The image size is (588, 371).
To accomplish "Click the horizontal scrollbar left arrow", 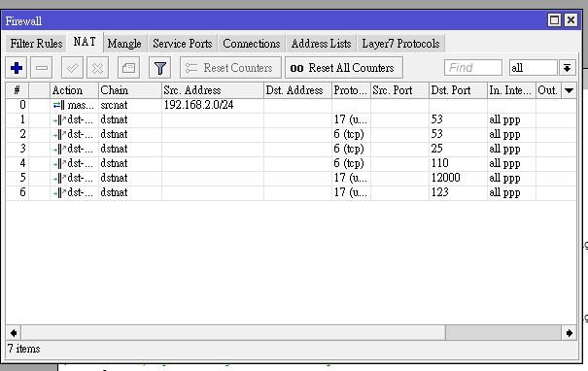I will [14, 333].
